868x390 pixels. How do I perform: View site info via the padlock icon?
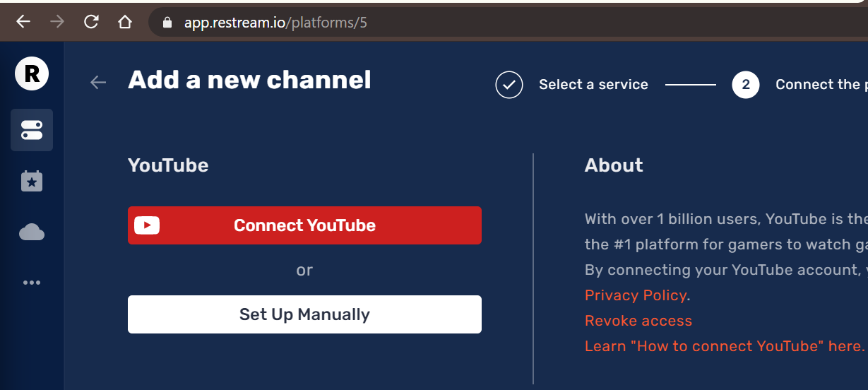167,23
